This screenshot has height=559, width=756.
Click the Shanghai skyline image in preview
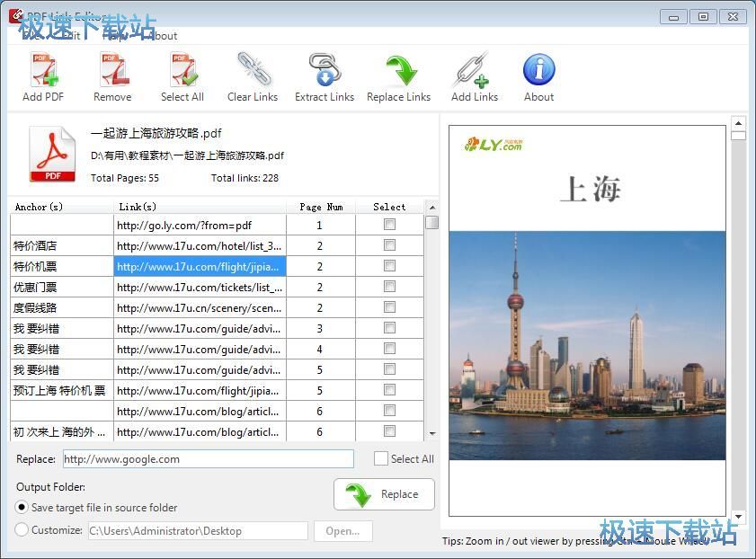click(x=587, y=345)
